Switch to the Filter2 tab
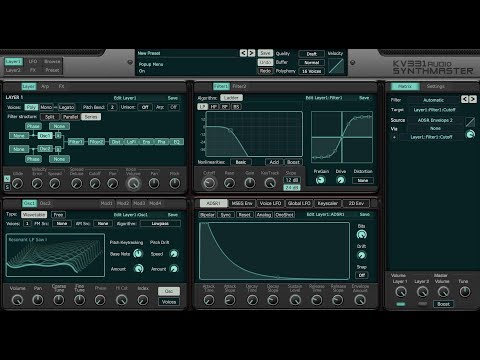 point(239,86)
